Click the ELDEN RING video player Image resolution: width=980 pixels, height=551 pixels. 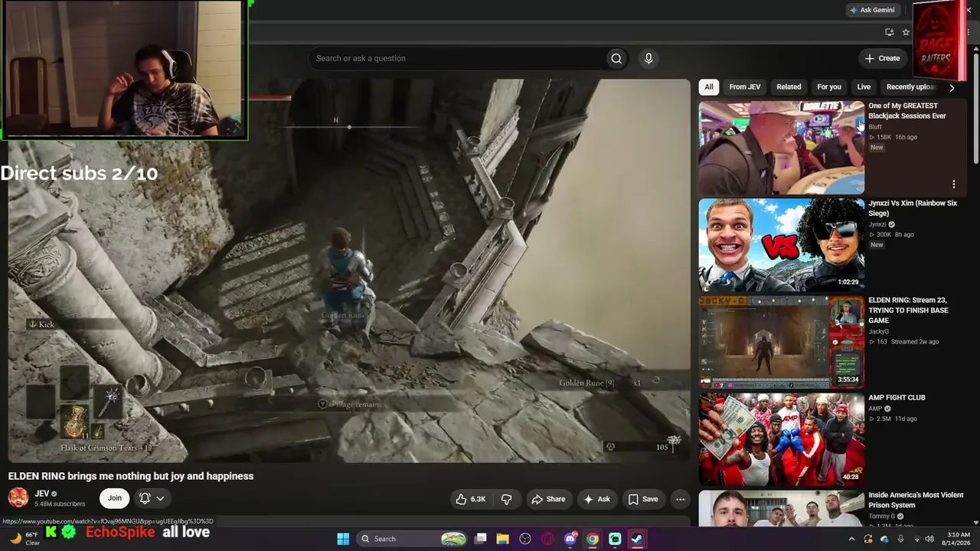[x=349, y=270]
